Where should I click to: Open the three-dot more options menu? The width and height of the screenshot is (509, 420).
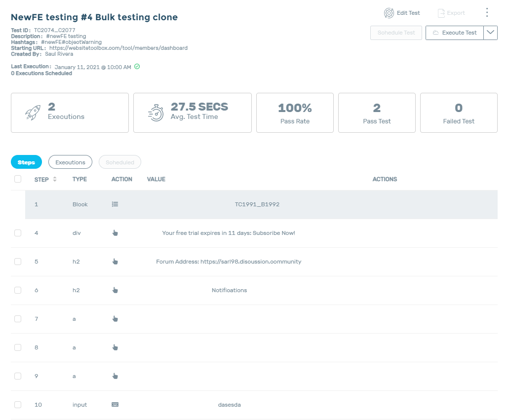click(x=487, y=13)
